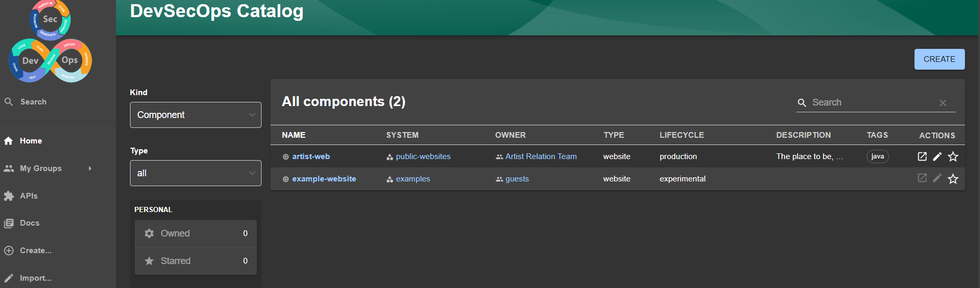The image size is (980, 288).
Task: Select the Starred personal filter
Action: click(x=195, y=261)
